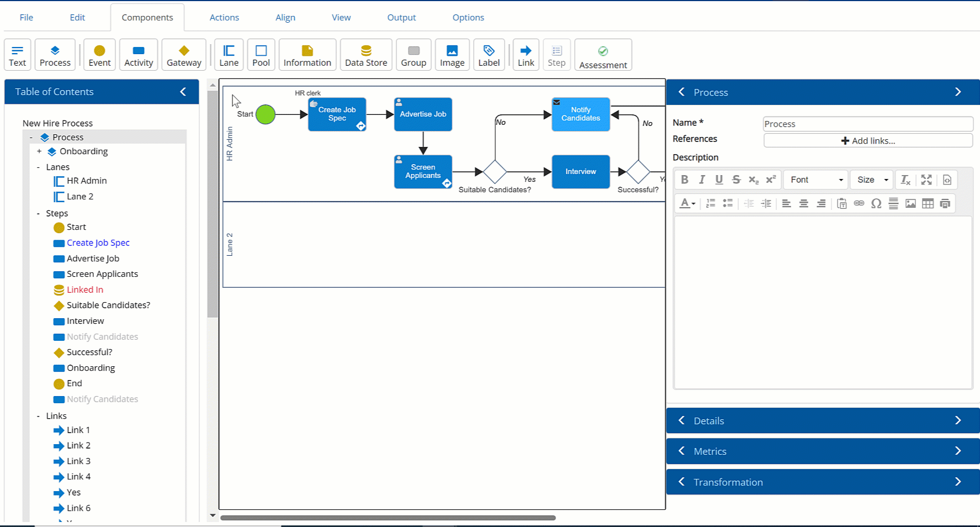The image size is (980, 527).
Task: Toggle bold in description editor
Action: pyautogui.click(x=685, y=180)
